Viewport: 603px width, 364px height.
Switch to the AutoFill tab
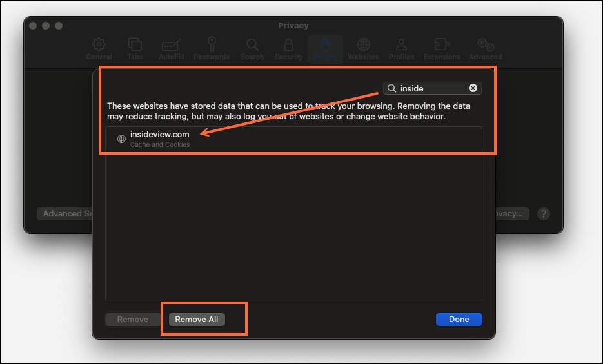pos(171,49)
